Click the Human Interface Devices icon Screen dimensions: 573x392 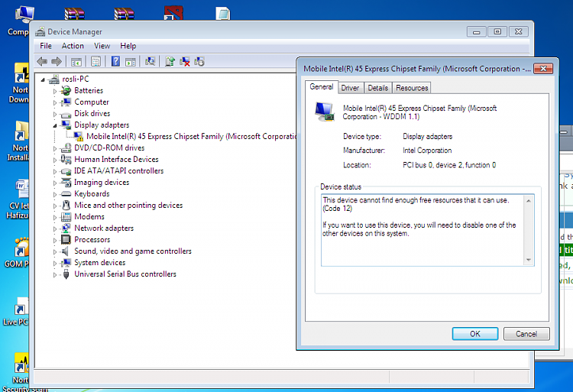66,159
